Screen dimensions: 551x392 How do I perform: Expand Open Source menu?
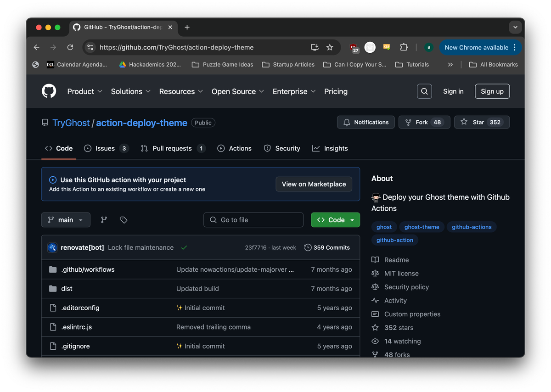(x=238, y=91)
